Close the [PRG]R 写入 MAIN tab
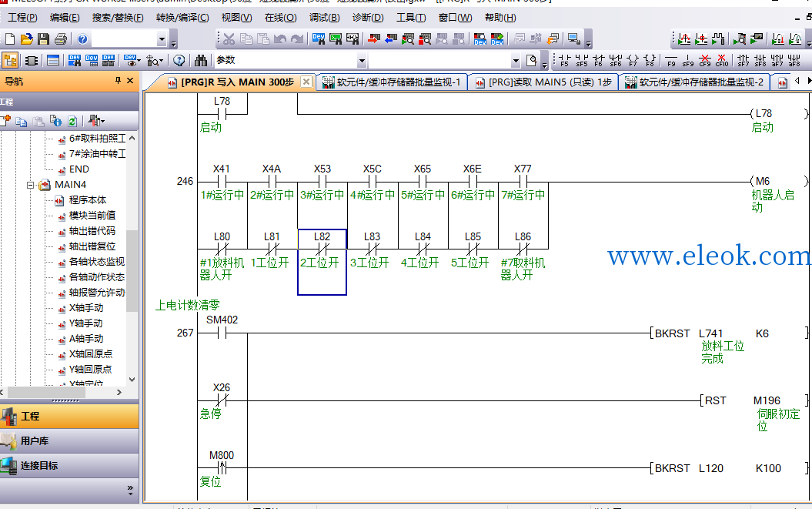 [x=306, y=82]
